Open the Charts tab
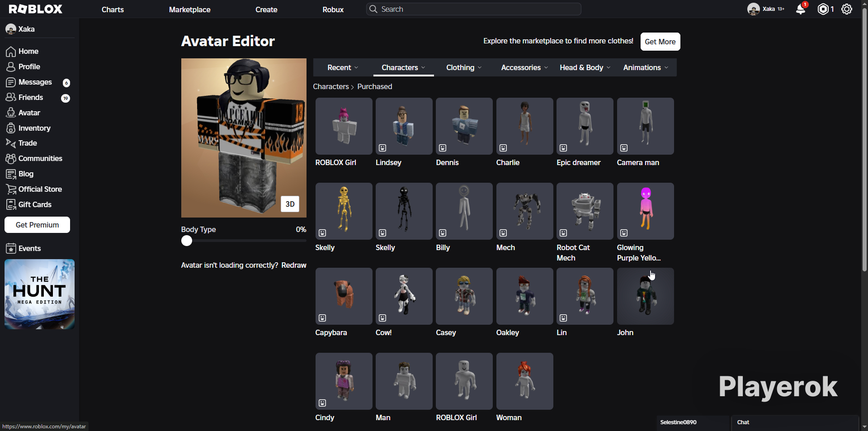The image size is (868, 431). (113, 9)
